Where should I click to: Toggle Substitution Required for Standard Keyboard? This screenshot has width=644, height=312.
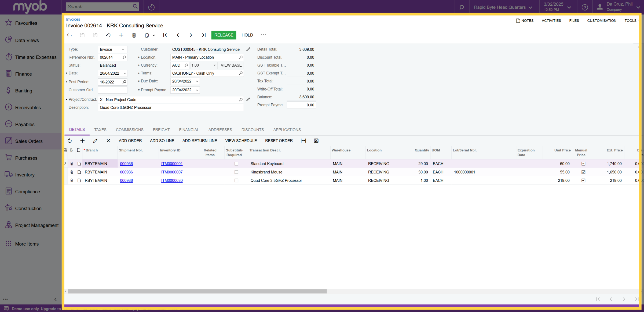pos(236,164)
